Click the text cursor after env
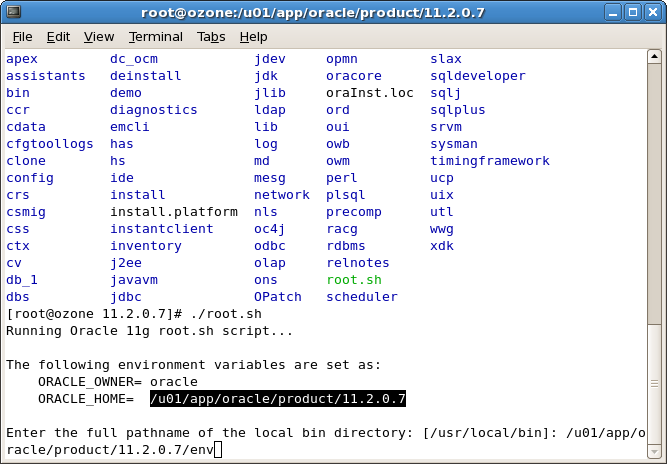 coord(218,450)
